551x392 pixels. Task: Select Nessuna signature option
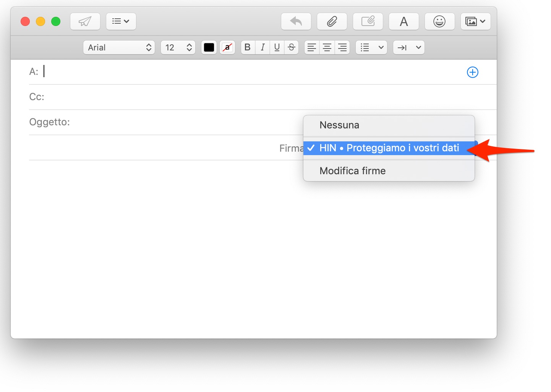point(389,125)
